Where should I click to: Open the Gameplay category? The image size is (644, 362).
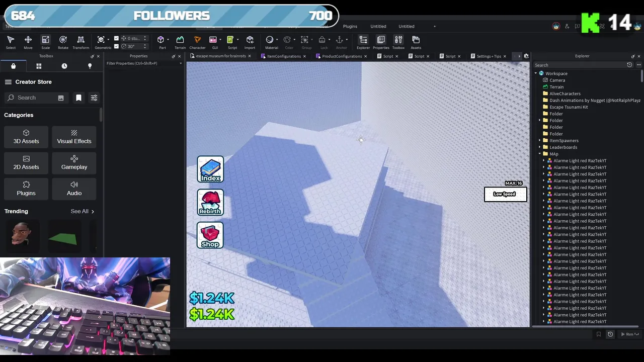(74, 162)
